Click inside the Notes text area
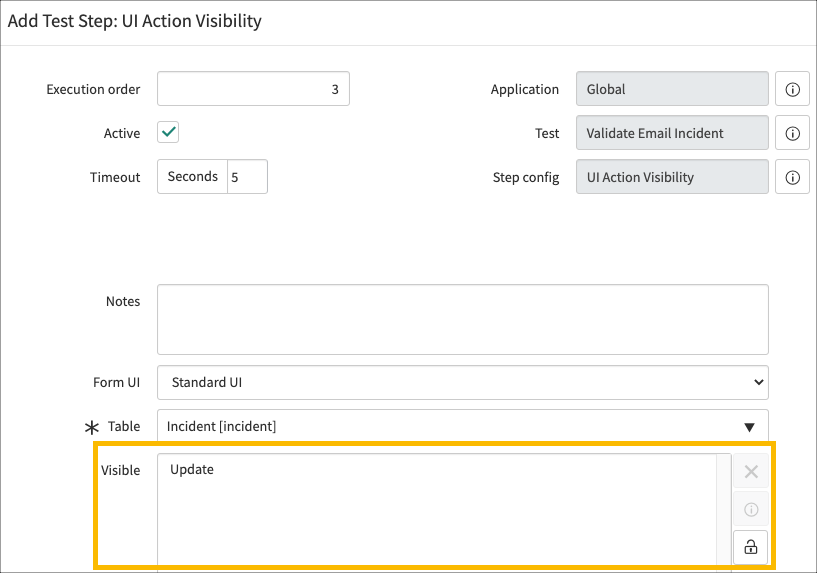The image size is (817, 573). coord(462,319)
